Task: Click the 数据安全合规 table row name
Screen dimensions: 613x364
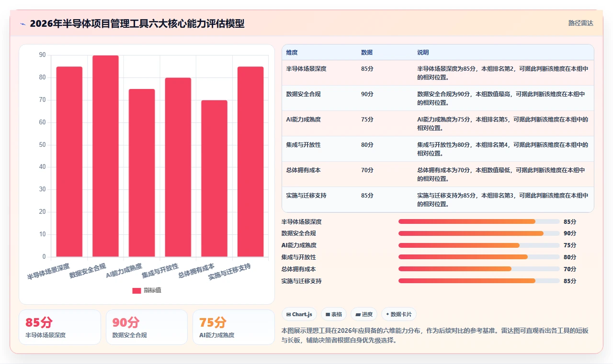Action: (303, 94)
